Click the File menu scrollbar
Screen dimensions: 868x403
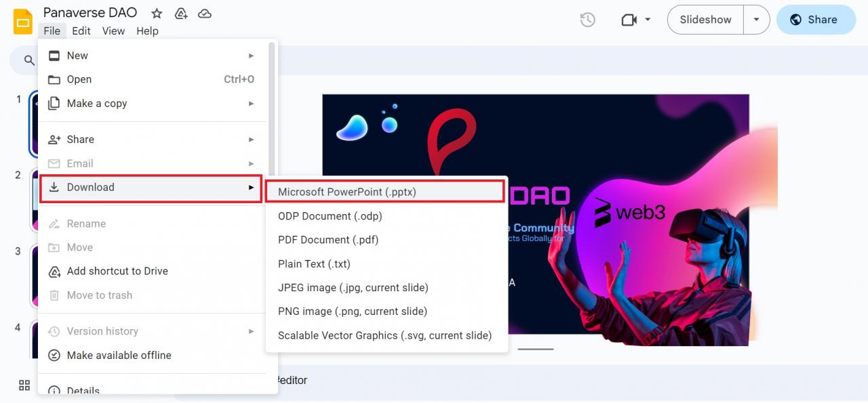pos(273,108)
